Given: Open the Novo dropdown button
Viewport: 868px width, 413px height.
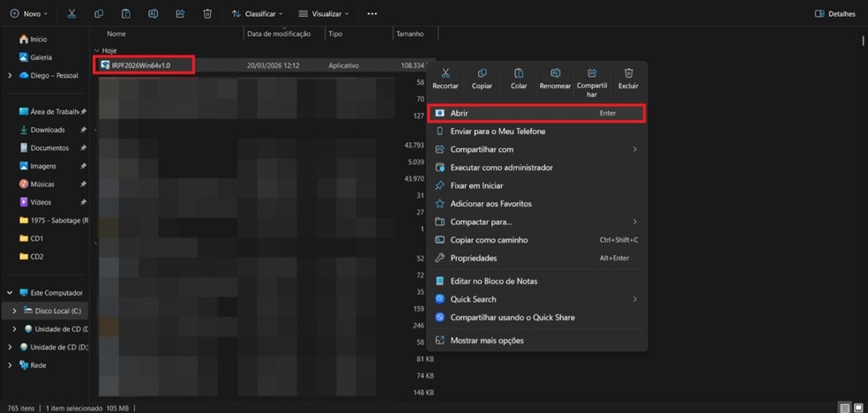Looking at the screenshot, I should point(28,14).
